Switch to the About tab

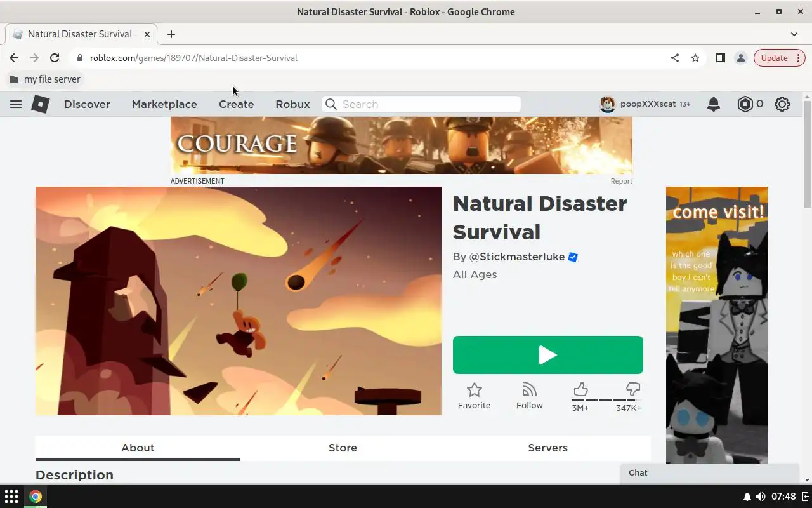(138, 448)
